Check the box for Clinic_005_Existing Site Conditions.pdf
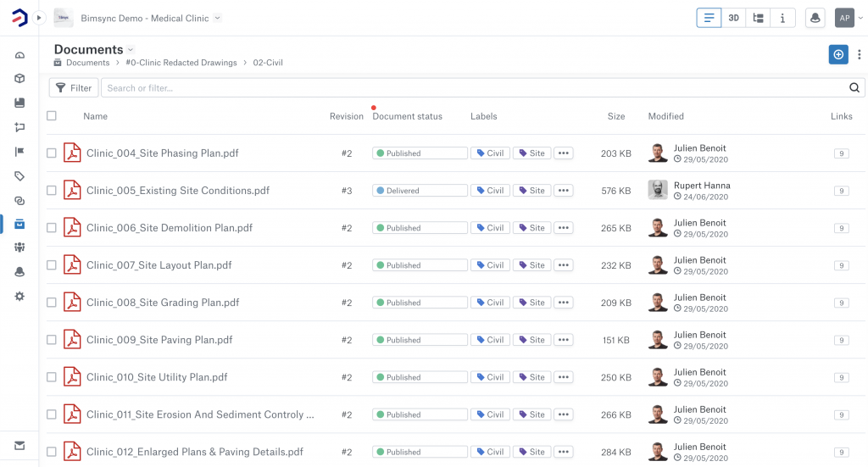The width and height of the screenshot is (868, 467). 52,191
